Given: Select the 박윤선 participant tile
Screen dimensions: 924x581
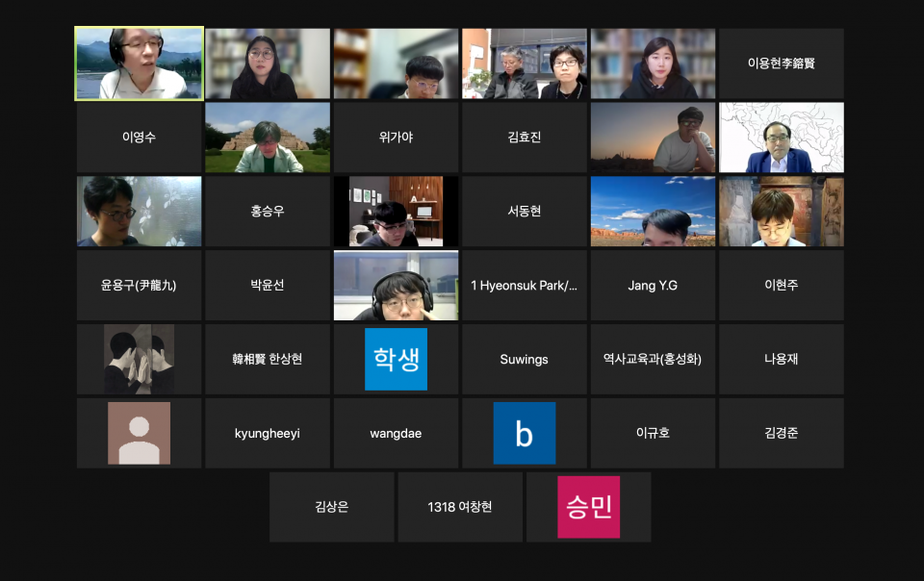Looking at the screenshot, I should pyautogui.click(x=268, y=286).
